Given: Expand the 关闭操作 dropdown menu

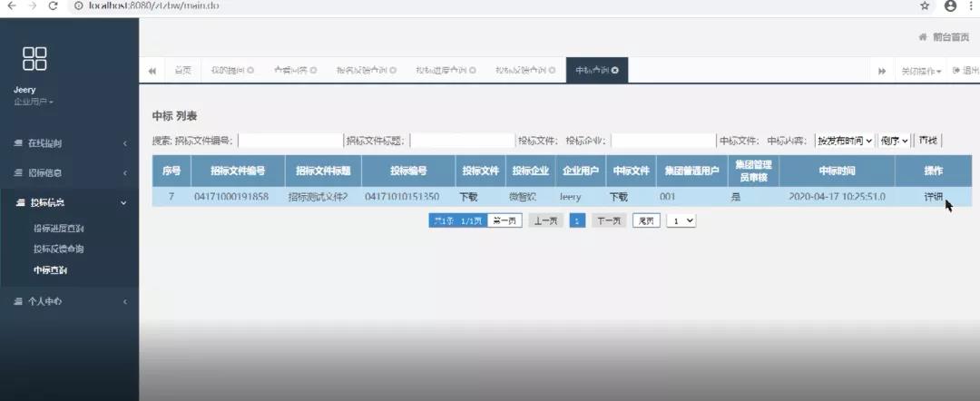Looking at the screenshot, I should click(920, 71).
